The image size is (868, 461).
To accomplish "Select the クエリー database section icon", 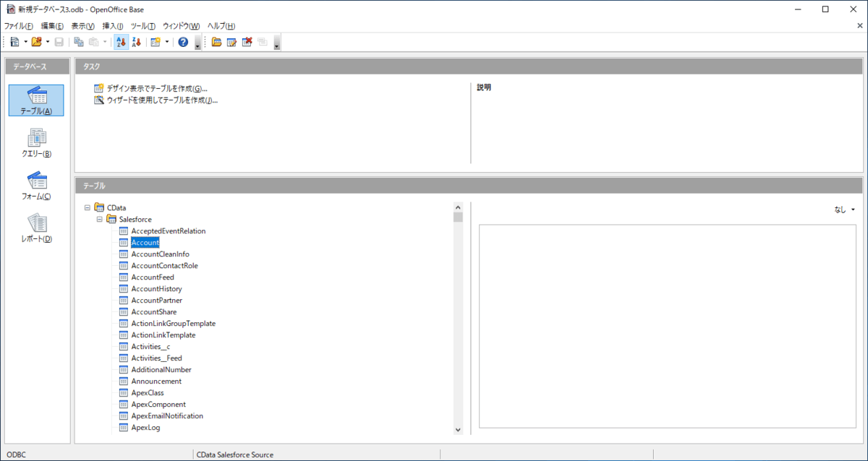I will 36,143.
